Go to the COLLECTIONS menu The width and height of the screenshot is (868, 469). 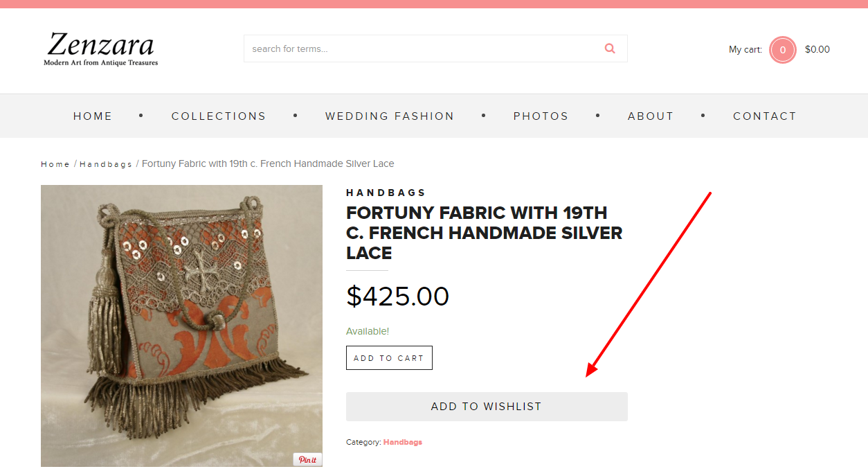click(219, 116)
